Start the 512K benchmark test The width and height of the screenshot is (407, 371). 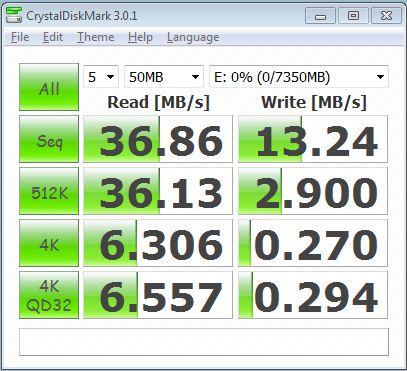pos(49,191)
